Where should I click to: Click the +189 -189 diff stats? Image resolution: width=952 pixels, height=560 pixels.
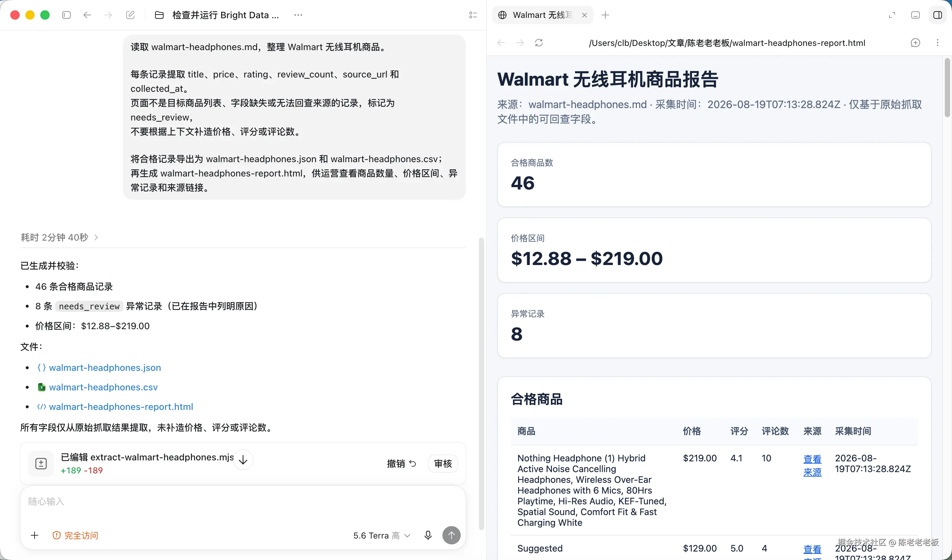[x=81, y=470]
